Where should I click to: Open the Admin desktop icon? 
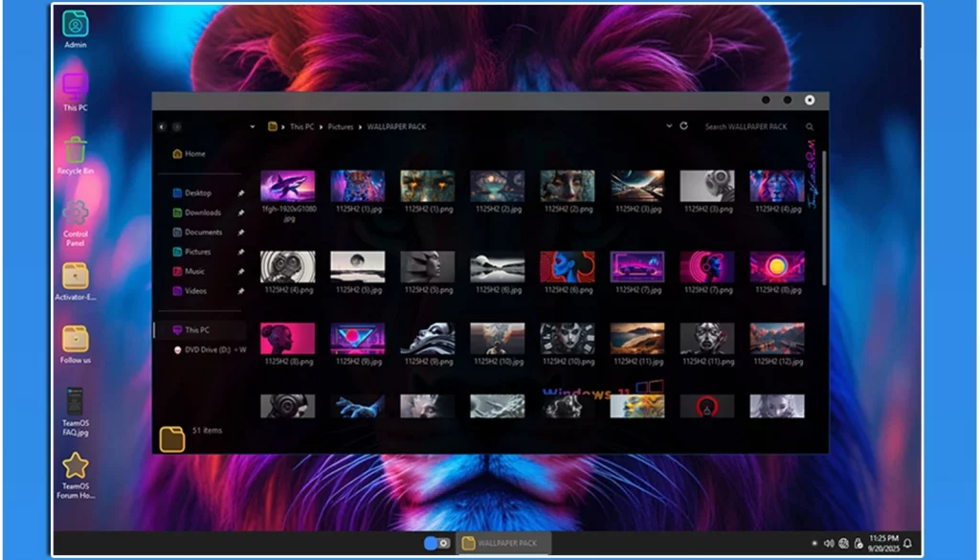75,24
